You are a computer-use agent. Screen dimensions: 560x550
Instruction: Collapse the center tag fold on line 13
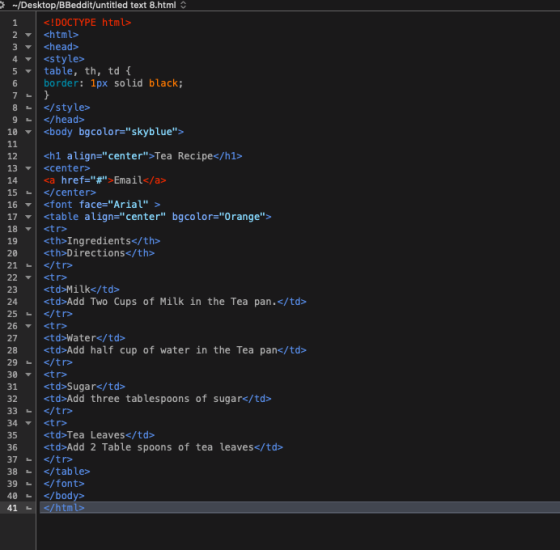click(x=28, y=169)
